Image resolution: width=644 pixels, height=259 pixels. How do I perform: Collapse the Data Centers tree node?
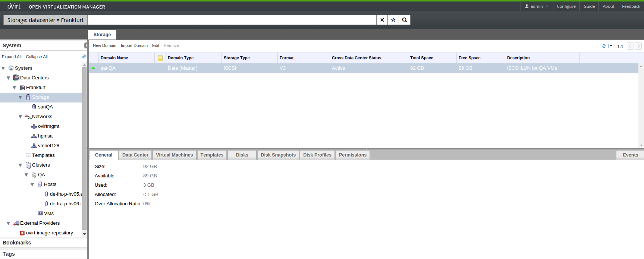pos(8,78)
